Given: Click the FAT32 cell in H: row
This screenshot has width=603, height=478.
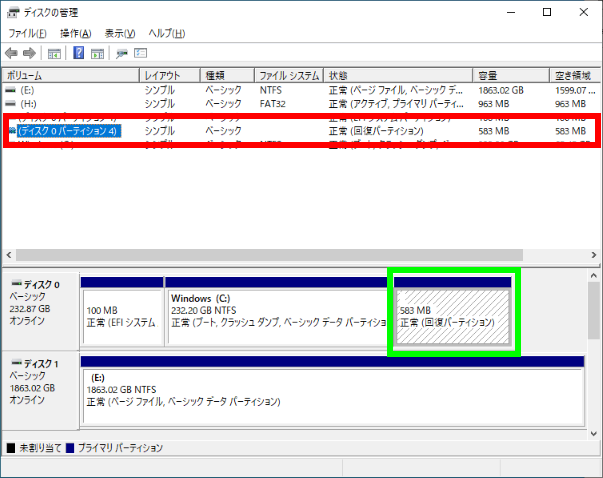Looking at the screenshot, I should [x=273, y=104].
